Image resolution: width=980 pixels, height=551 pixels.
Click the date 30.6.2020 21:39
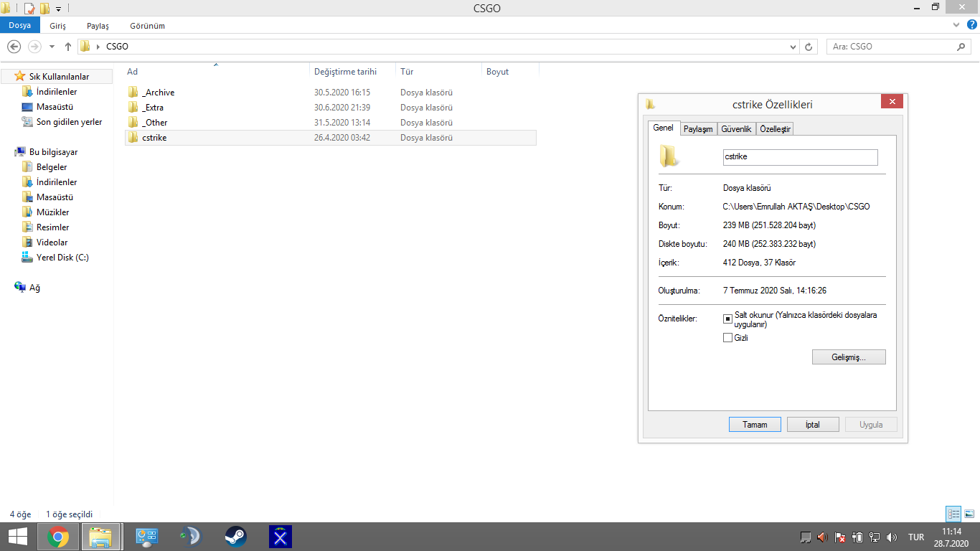pyautogui.click(x=342, y=108)
